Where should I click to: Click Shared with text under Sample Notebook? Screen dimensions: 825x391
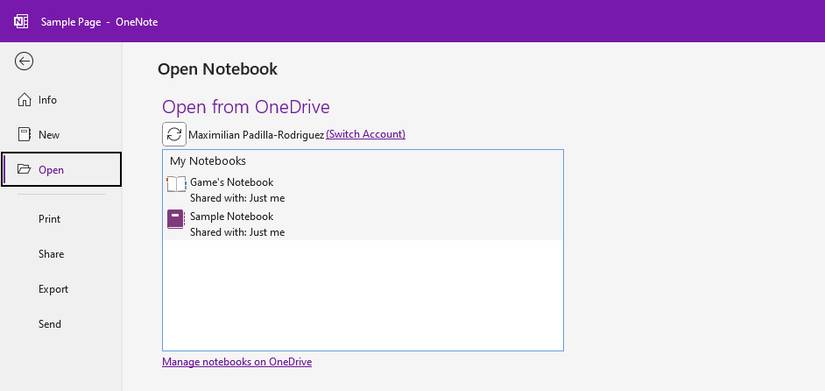(x=237, y=232)
